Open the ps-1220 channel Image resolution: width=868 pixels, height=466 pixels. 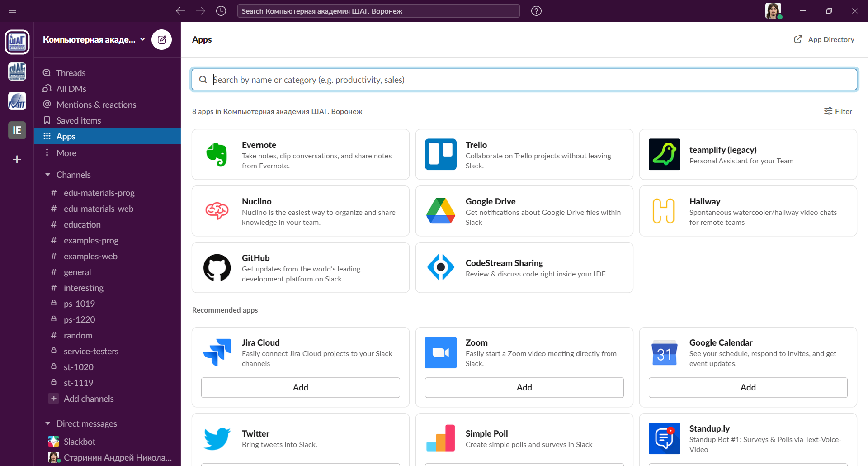[x=107, y=319]
